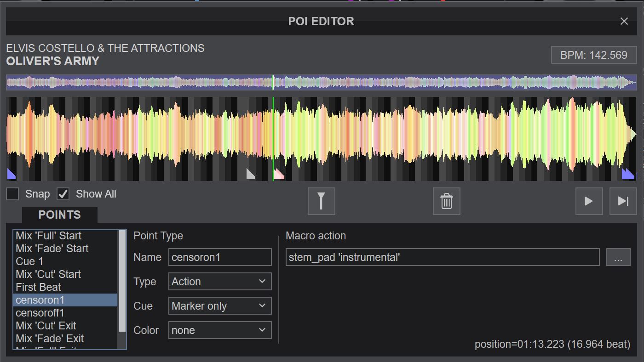Screen dimensions: 644x362
Task: Uncheck the Show All checkbox
Action: [63, 194]
